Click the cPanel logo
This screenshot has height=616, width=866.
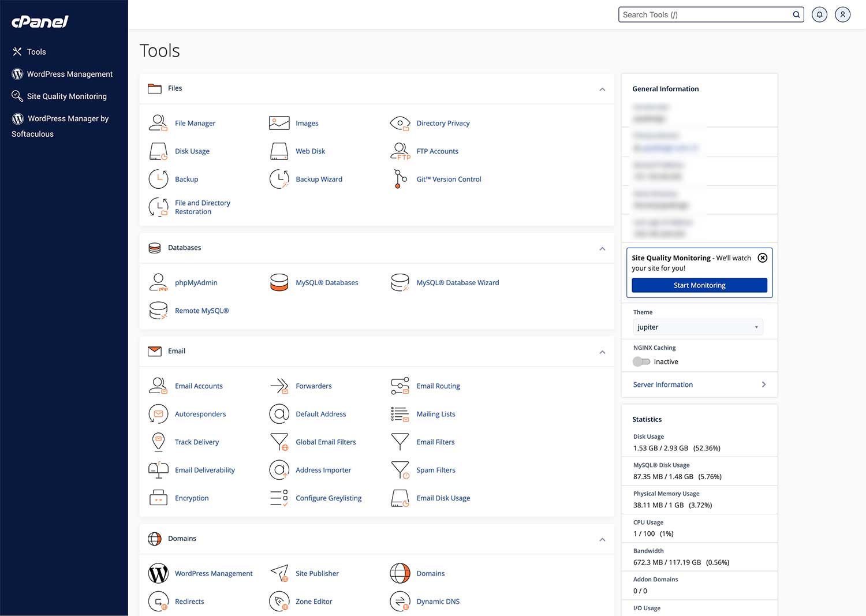point(40,21)
